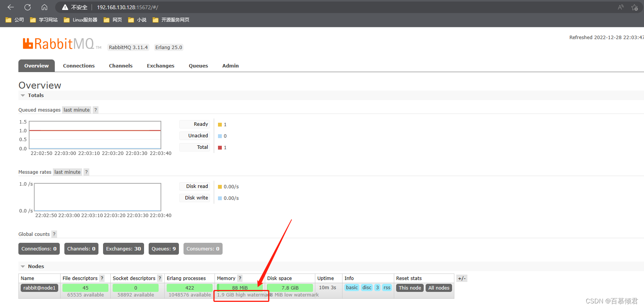The image size is (644, 308).
Task: Switch to the Connections tab
Action: (x=79, y=66)
